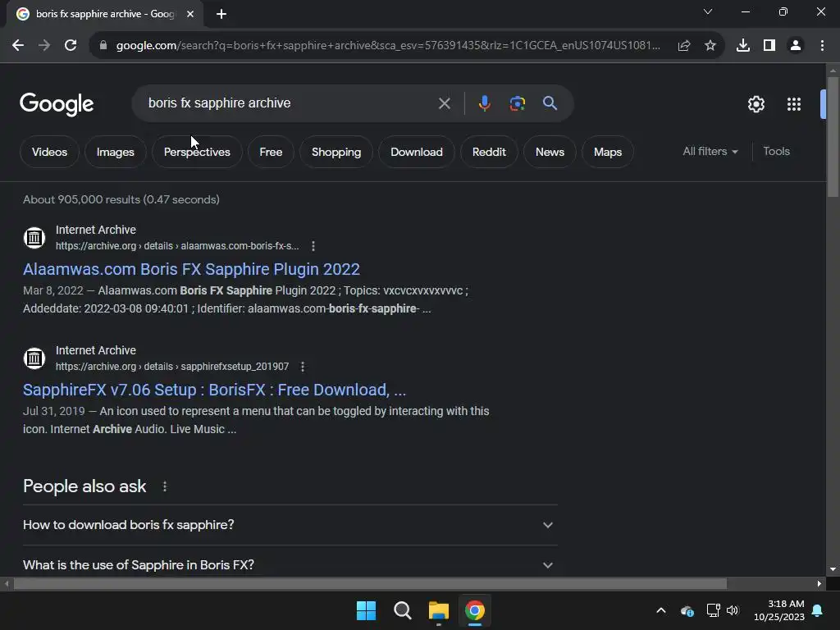Filter results by Images
This screenshot has height=630, width=840.
coord(115,152)
